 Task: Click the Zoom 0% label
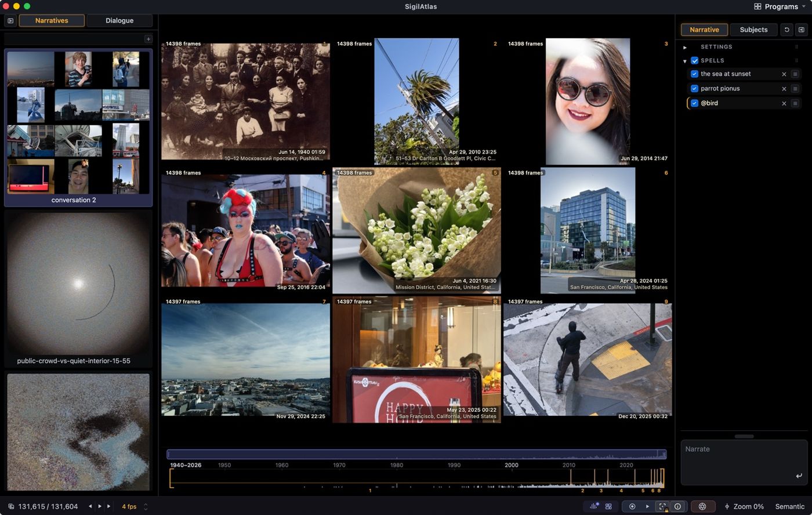coord(748,506)
